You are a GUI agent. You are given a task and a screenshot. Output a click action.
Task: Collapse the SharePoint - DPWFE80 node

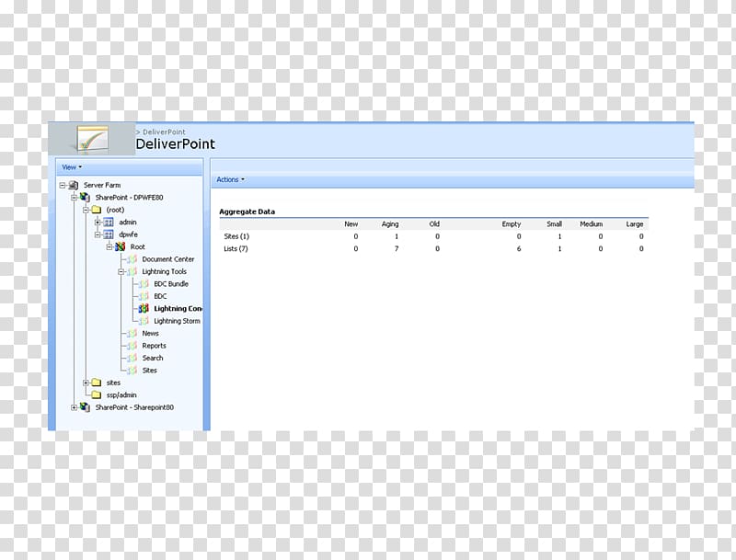tap(75, 198)
